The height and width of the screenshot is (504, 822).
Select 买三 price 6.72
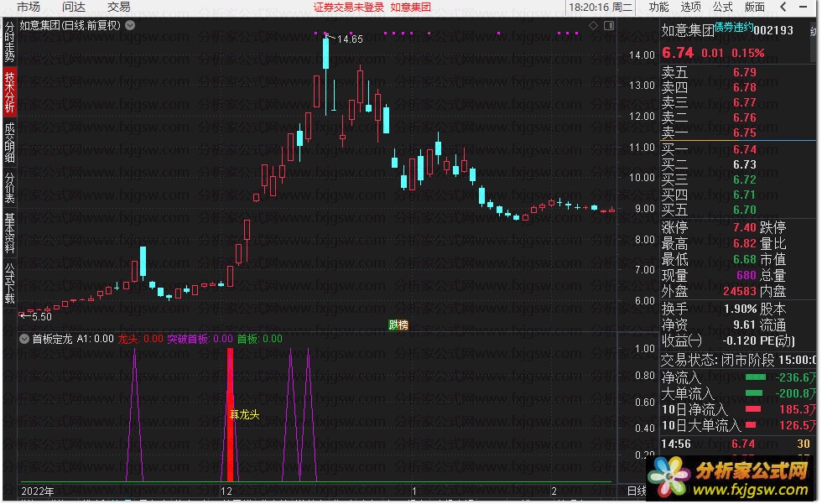(745, 179)
